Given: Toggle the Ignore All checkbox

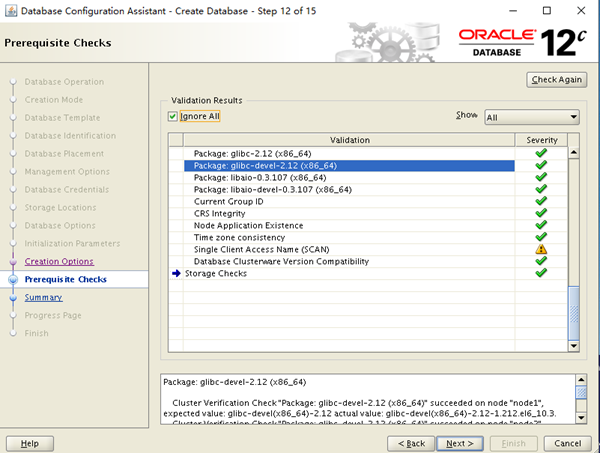Looking at the screenshot, I should coord(173,116).
